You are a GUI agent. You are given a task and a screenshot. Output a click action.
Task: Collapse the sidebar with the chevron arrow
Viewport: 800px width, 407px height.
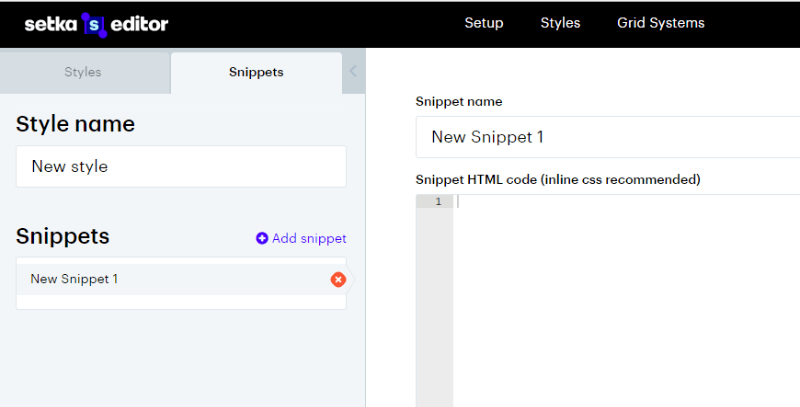tap(353, 72)
